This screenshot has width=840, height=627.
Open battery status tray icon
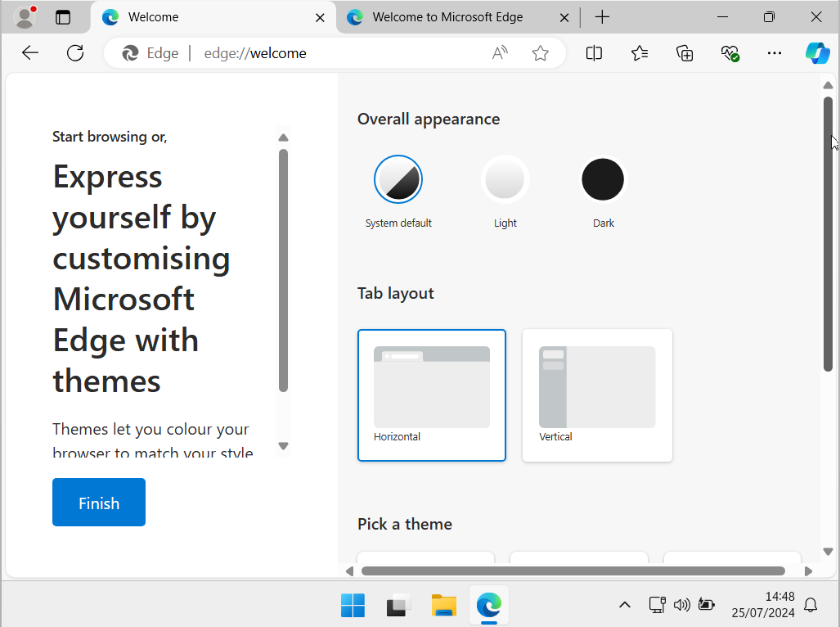(706, 605)
